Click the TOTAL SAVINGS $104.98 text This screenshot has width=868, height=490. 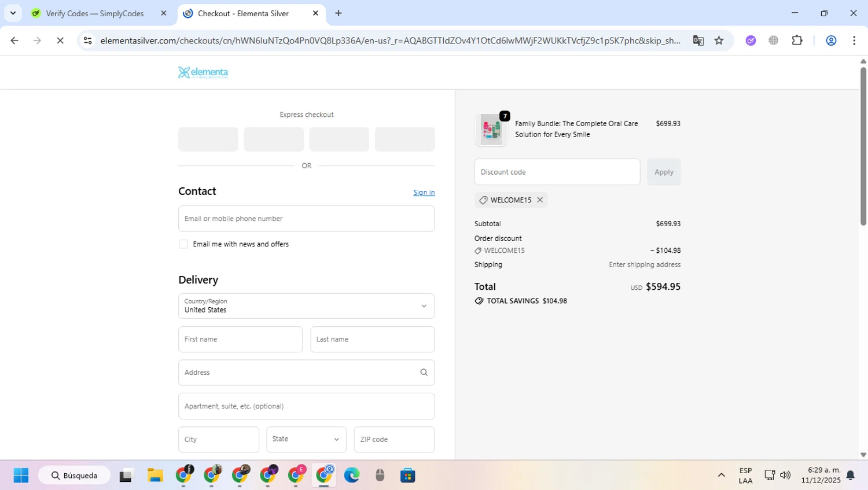click(x=527, y=301)
